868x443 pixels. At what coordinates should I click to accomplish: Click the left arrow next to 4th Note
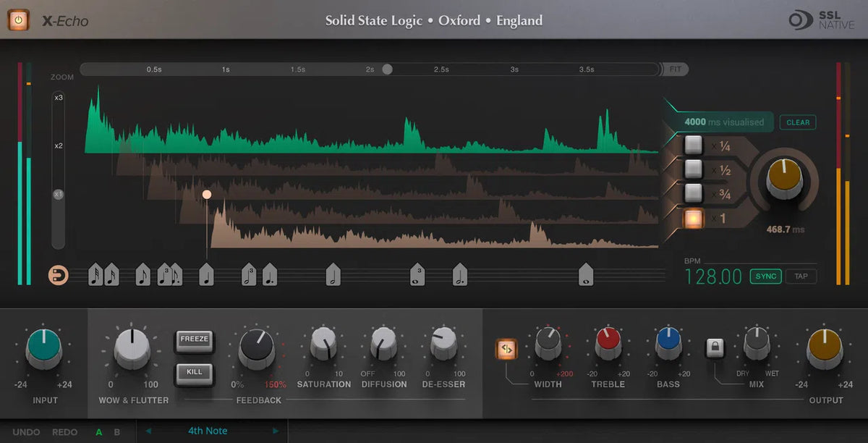[148, 431]
